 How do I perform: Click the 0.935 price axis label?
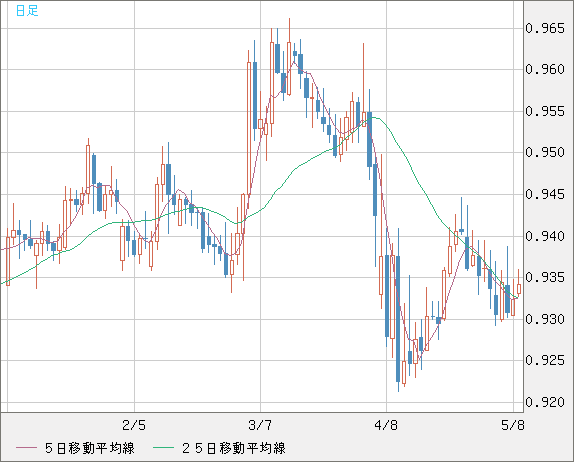545,277
